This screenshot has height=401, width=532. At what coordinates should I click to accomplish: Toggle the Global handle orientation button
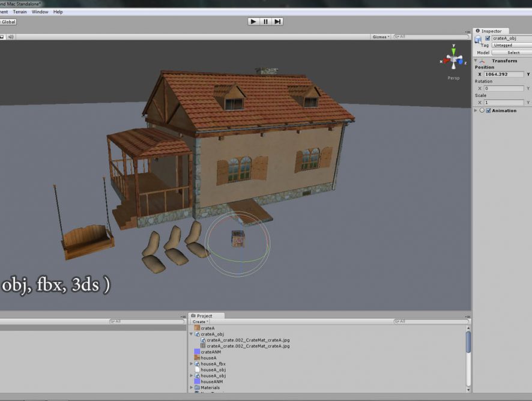tap(8, 22)
